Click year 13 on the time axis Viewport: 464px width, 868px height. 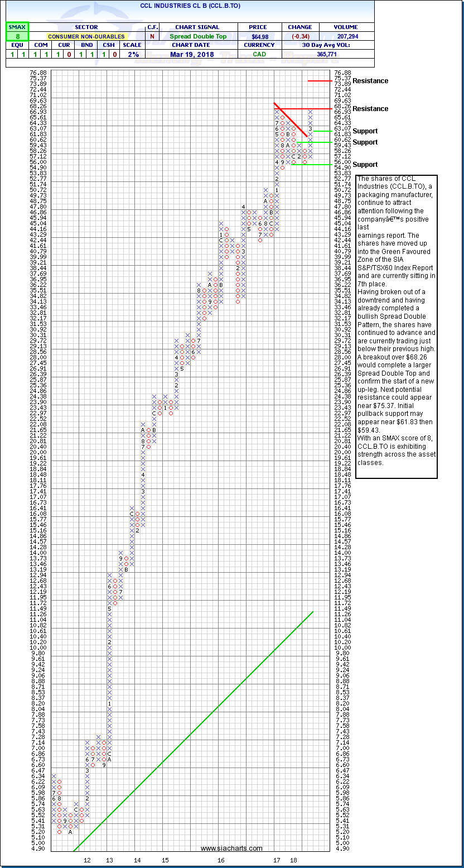[109, 861]
